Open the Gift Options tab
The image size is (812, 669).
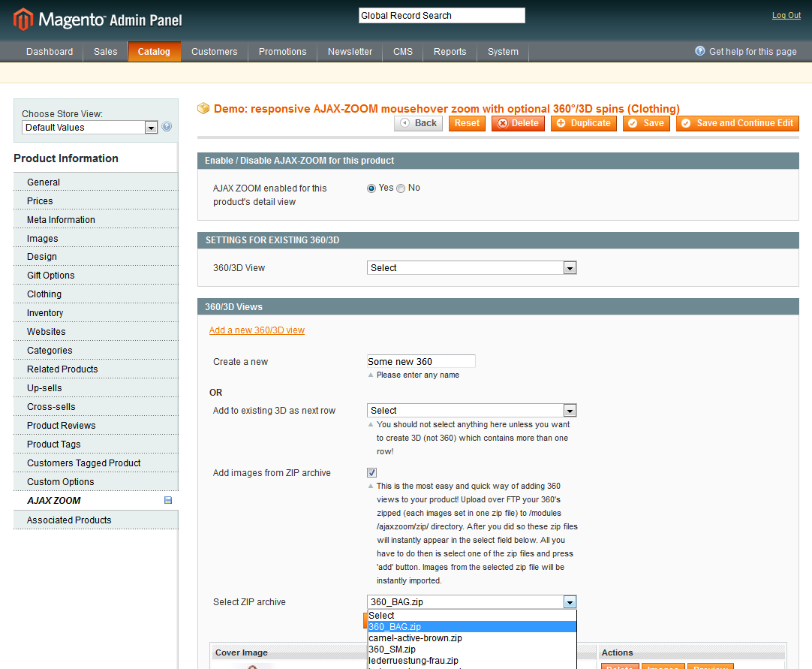click(96, 275)
